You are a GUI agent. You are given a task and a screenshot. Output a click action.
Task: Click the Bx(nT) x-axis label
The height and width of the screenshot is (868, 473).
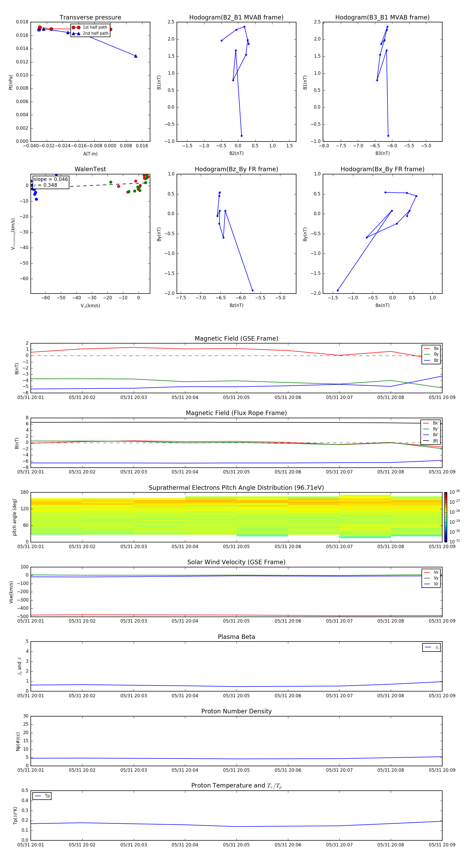[x=382, y=305]
